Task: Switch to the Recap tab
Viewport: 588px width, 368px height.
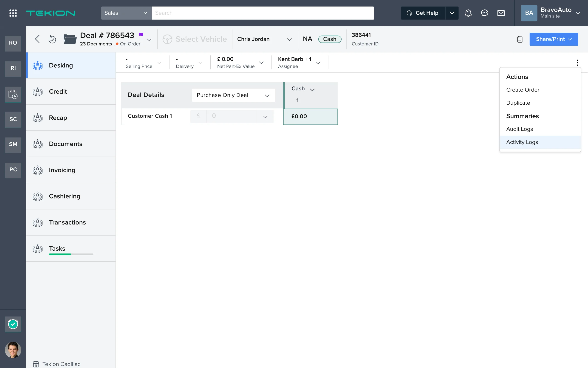Action: (71, 118)
